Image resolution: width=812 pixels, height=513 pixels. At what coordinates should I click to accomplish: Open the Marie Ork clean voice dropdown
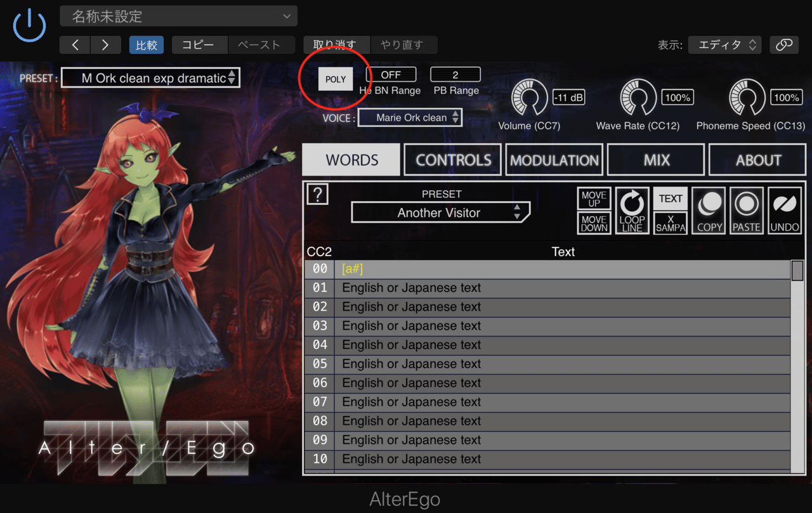click(x=409, y=117)
